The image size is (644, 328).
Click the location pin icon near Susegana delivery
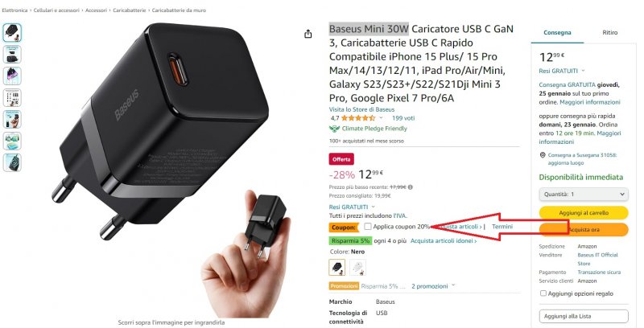(543, 155)
